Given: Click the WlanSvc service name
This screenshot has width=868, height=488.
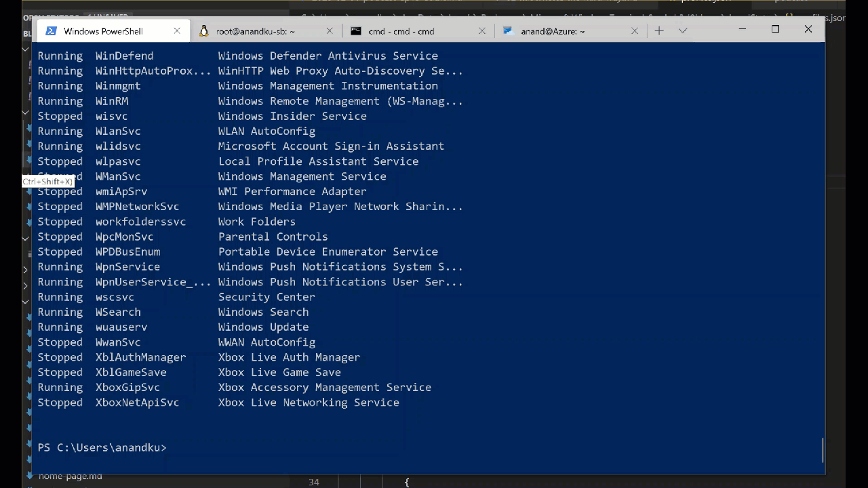Looking at the screenshot, I should tap(118, 131).
